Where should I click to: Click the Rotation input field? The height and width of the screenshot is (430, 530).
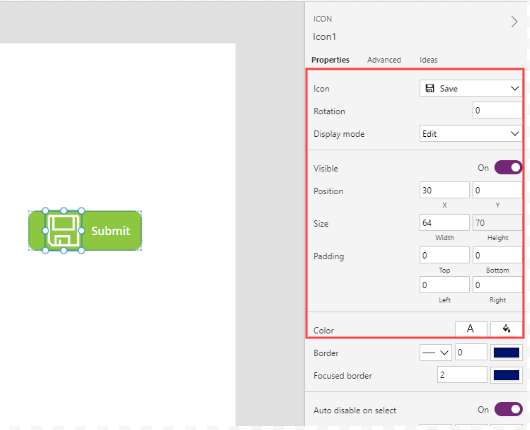(497, 110)
